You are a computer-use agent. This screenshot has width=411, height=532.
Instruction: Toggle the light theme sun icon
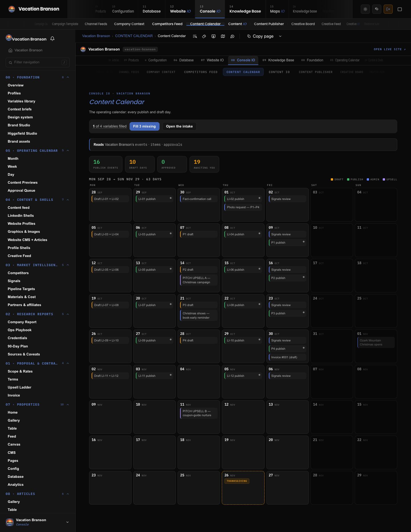365,9
